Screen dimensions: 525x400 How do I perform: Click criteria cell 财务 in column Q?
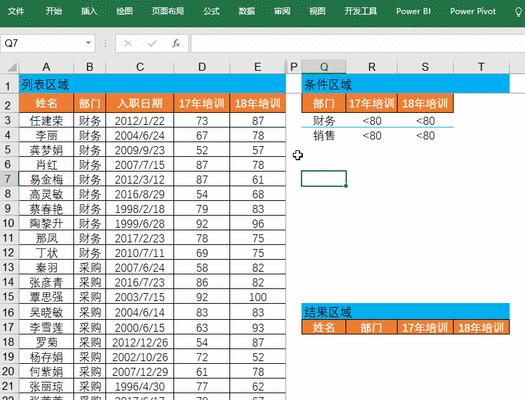tap(324, 121)
